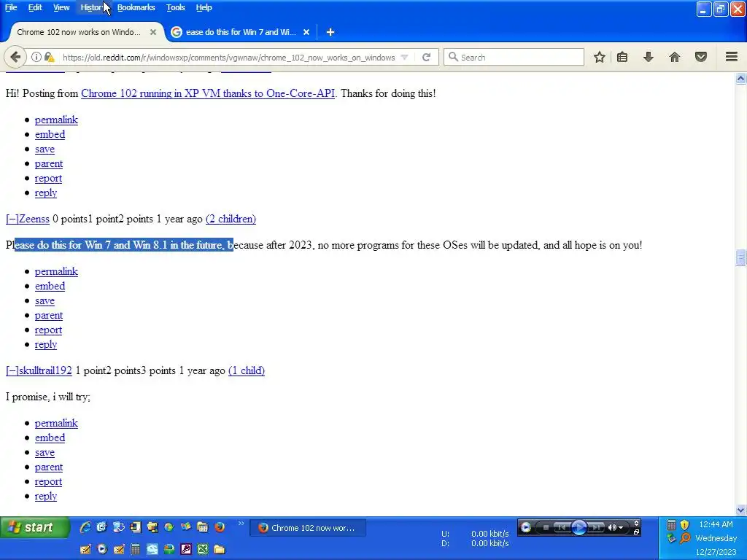This screenshot has width=747, height=560.
Task: Expand quick launch overflow chevron
Action: [241, 524]
